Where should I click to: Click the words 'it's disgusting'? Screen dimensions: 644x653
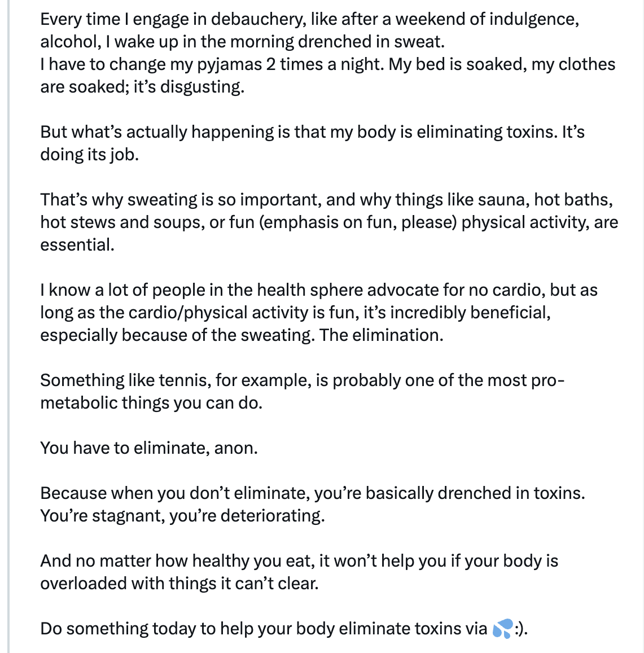pyautogui.click(x=189, y=86)
